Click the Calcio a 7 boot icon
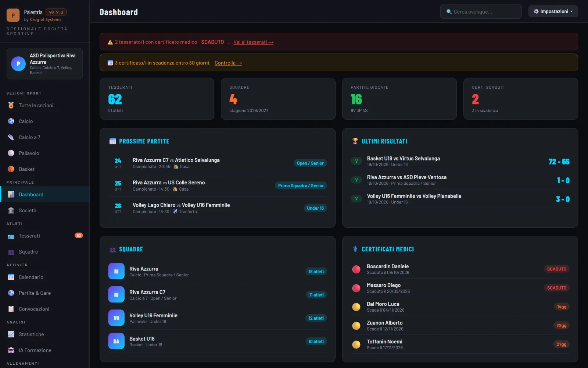The height and width of the screenshot is (368, 588). pyautogui.click(x=11, y=137)
